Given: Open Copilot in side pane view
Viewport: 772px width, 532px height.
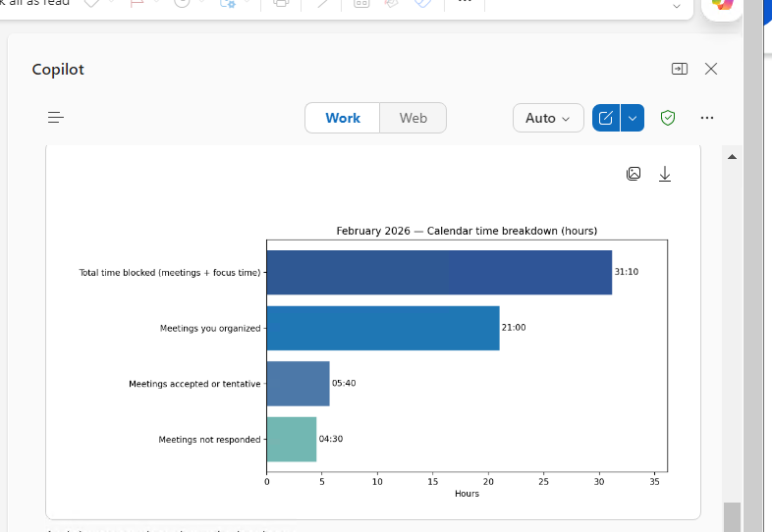Looking at the screenshot, I should click(680, 69).
